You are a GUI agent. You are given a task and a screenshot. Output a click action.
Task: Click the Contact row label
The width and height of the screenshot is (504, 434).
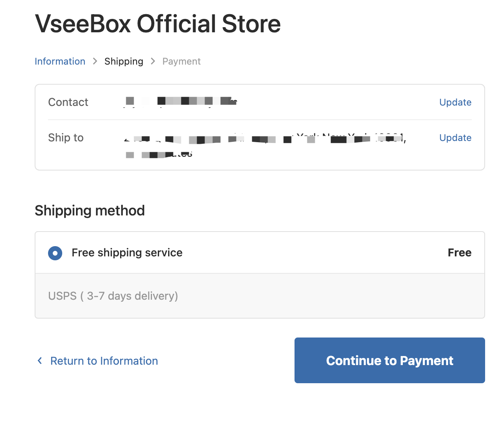pyautogui.click(x=68, y=102)
